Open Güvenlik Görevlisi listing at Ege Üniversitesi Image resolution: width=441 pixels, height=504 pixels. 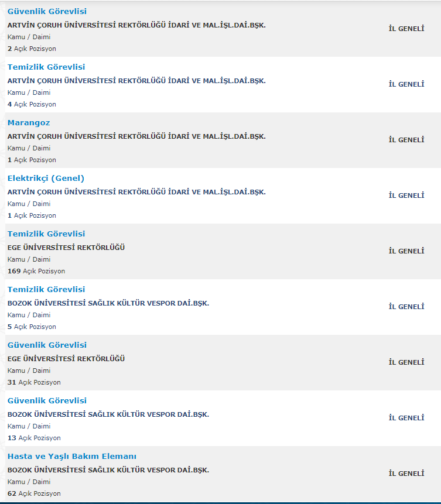coord(47,345)
